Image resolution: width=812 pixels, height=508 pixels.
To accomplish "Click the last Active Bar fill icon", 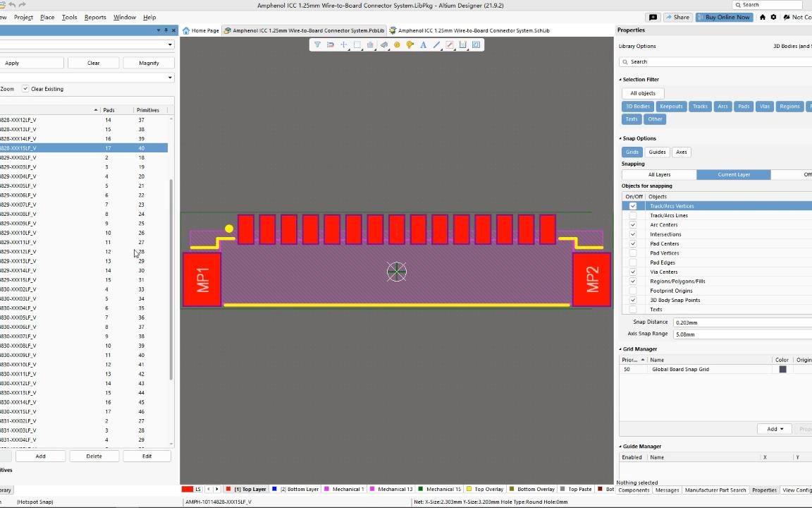I will [476, 45].
